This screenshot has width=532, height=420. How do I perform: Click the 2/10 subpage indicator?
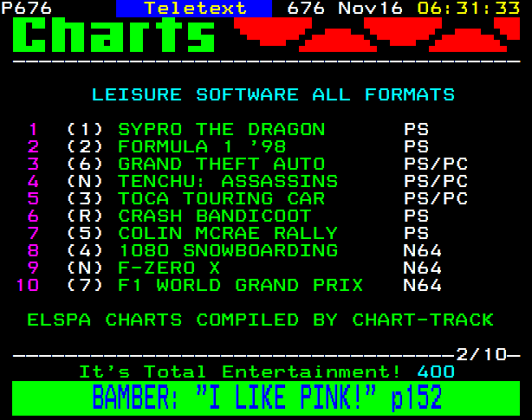coord(482,354)
